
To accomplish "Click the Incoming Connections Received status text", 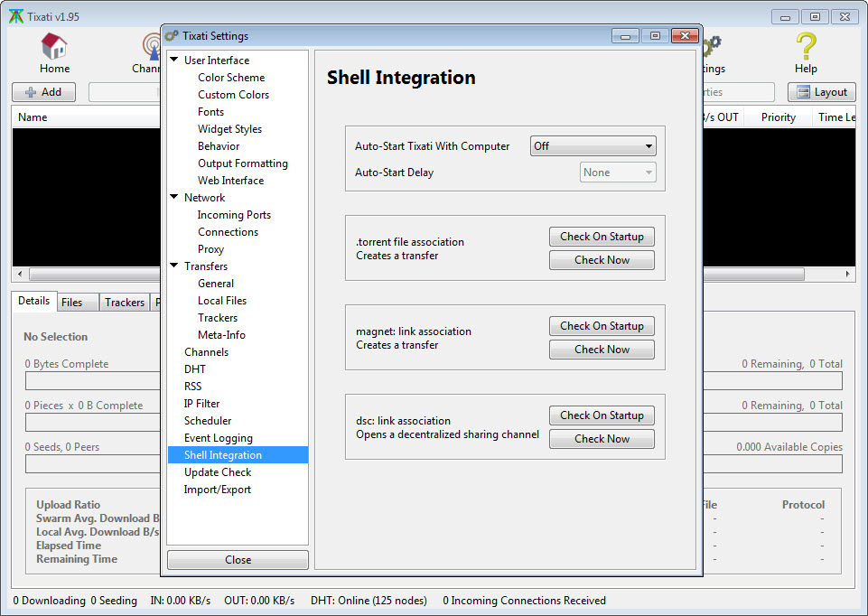I will [524, 601].
